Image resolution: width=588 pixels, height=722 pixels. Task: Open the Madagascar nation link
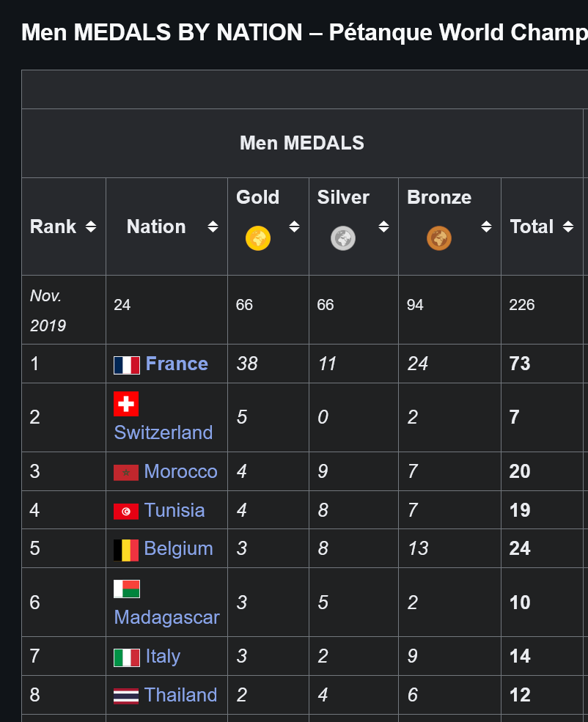point(166,617)
